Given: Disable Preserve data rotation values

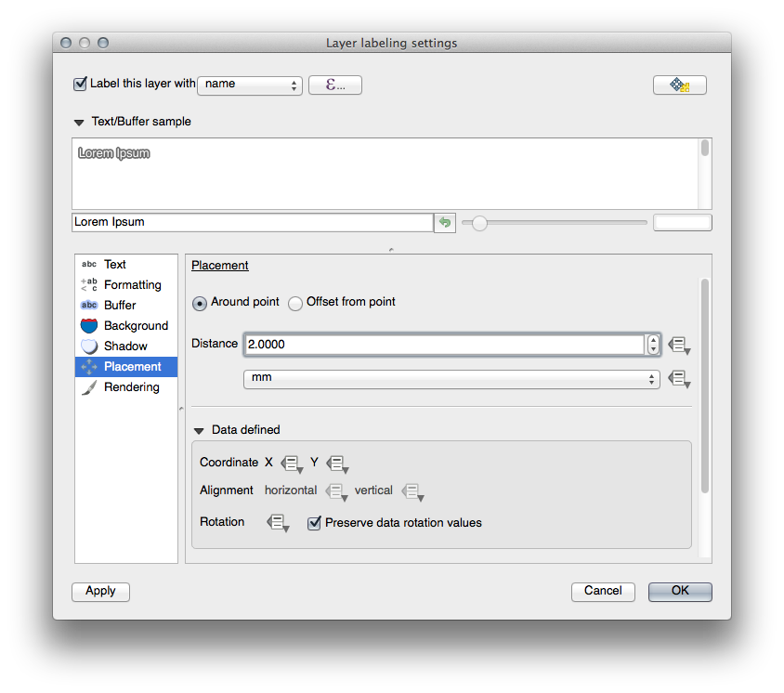Looking at the screenshot, I should click(x=314, y=522).
